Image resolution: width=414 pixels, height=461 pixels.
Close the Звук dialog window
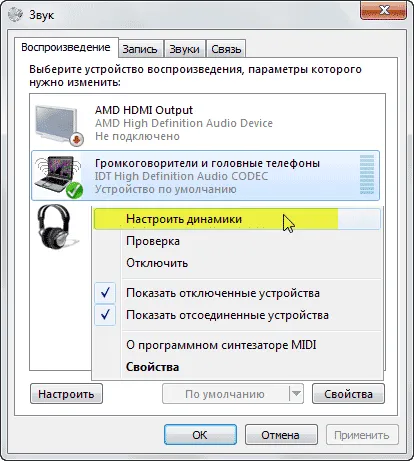pyautogui.click(x=383, y=11)
